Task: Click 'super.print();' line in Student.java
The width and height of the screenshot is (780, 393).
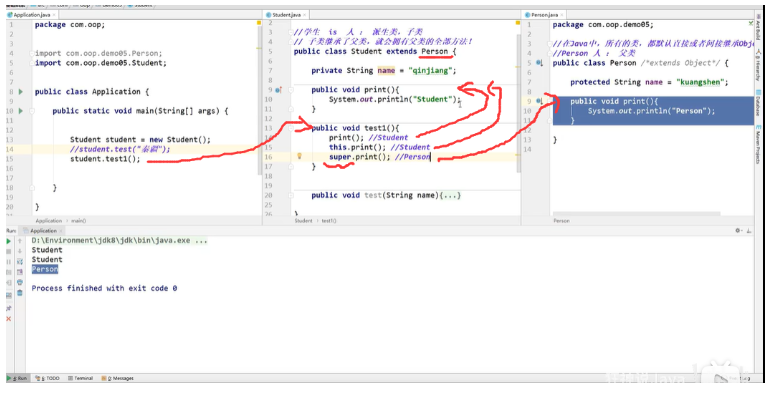Action: pos(360,157)
